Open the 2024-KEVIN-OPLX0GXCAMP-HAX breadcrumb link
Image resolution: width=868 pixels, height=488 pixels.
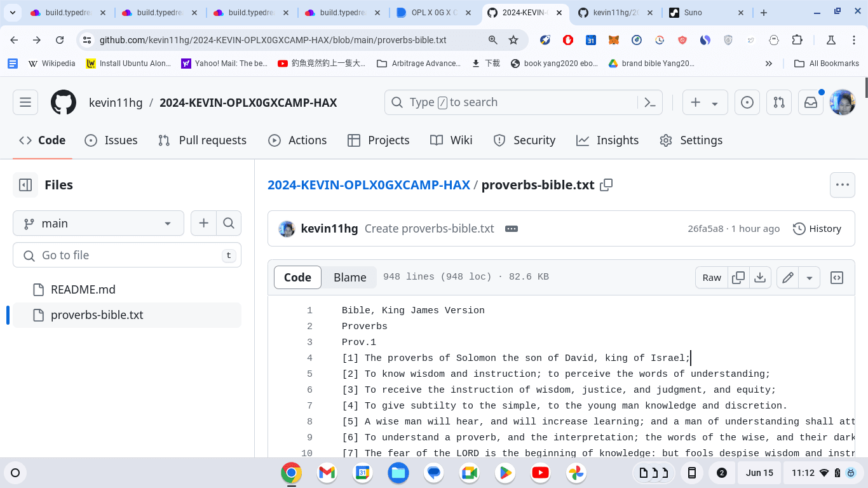(369, 185)
